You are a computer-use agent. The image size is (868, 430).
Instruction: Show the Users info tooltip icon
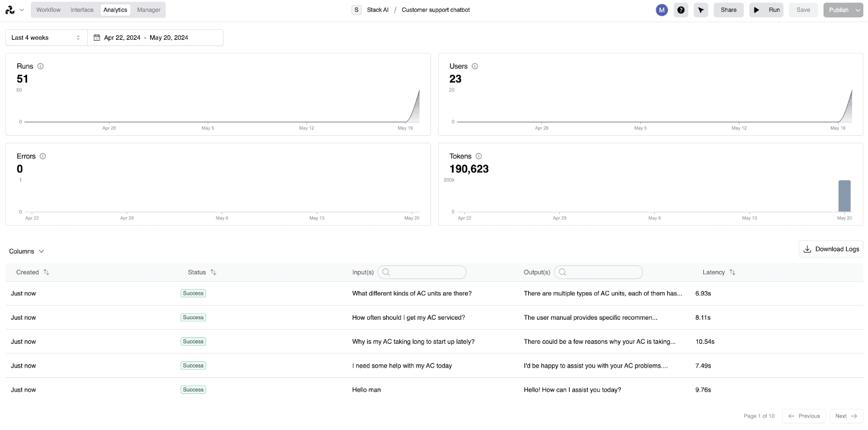pos(475,66)
